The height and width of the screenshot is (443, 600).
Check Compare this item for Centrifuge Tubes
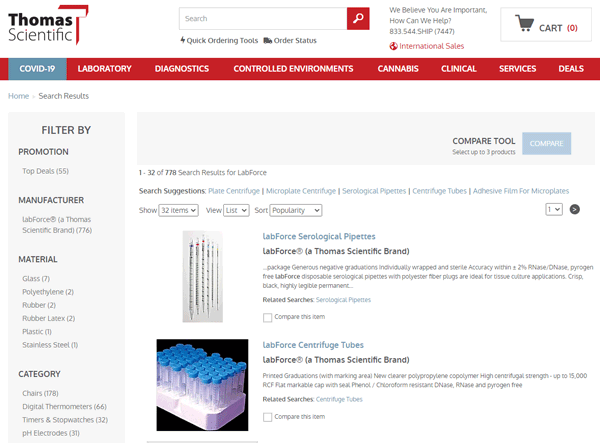click(x=267, y=417)
